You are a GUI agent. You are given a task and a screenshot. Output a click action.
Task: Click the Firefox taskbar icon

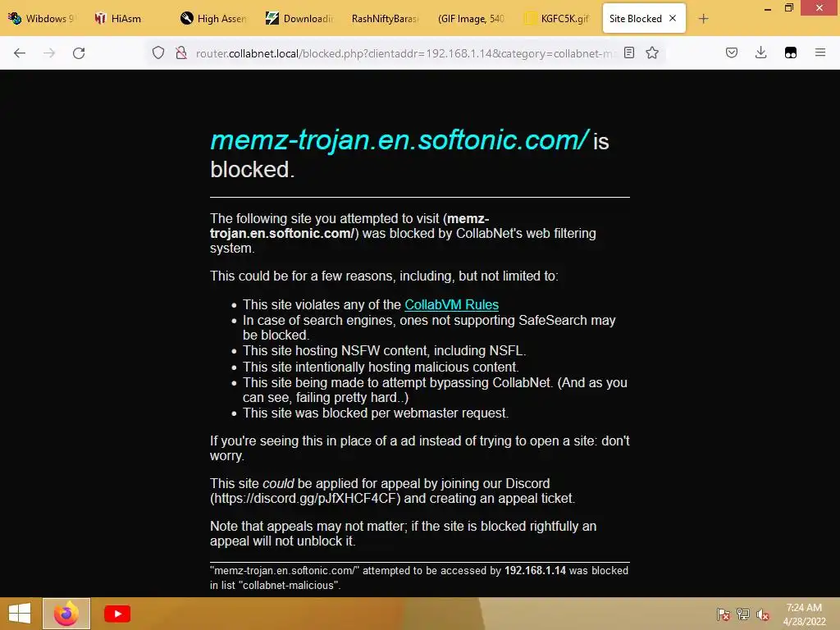(66, 614)
